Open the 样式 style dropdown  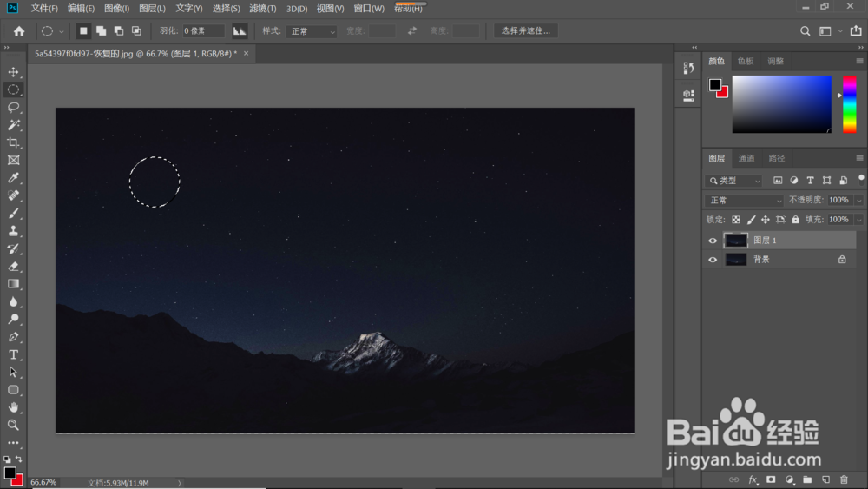(312, 31)
